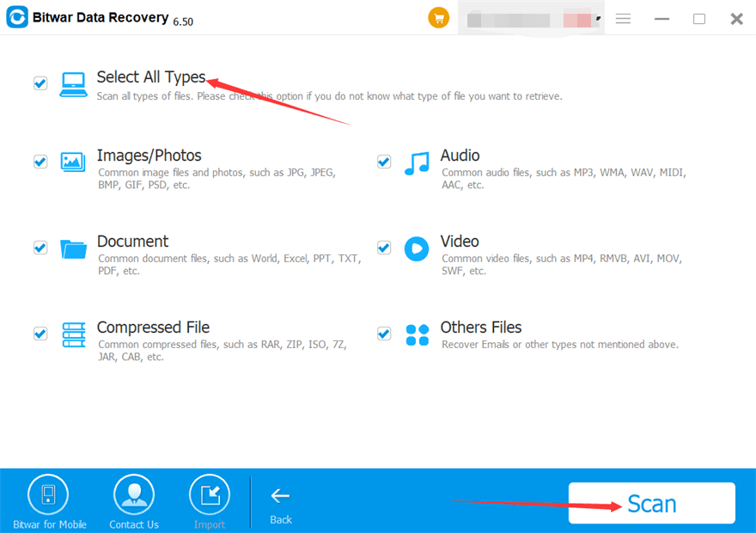This screenshot has height=533, width=756.
Task: Maximize the Bitwar window
Action: tap(699, 19)
